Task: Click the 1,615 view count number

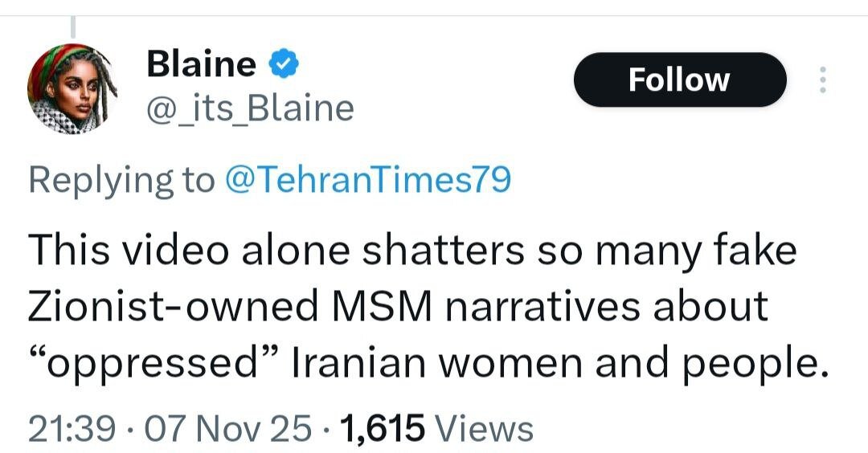Action: 383,427
